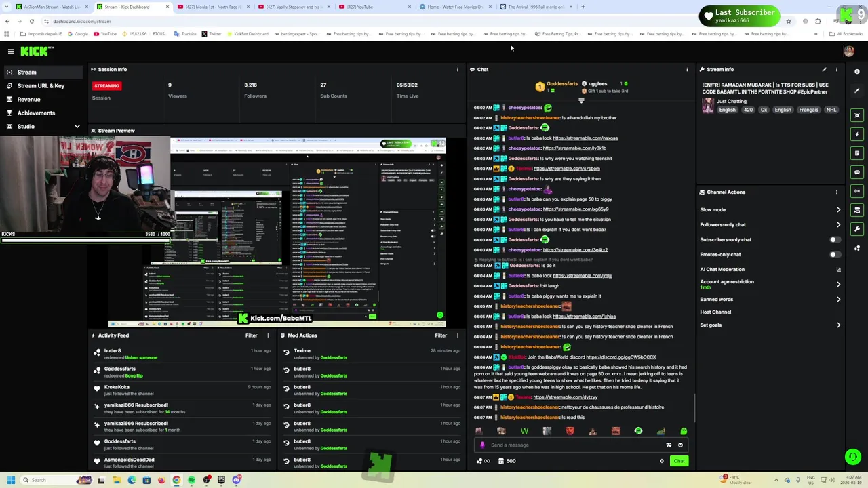Open profile avatar at top right
The image size is (868, 488).
848,51
